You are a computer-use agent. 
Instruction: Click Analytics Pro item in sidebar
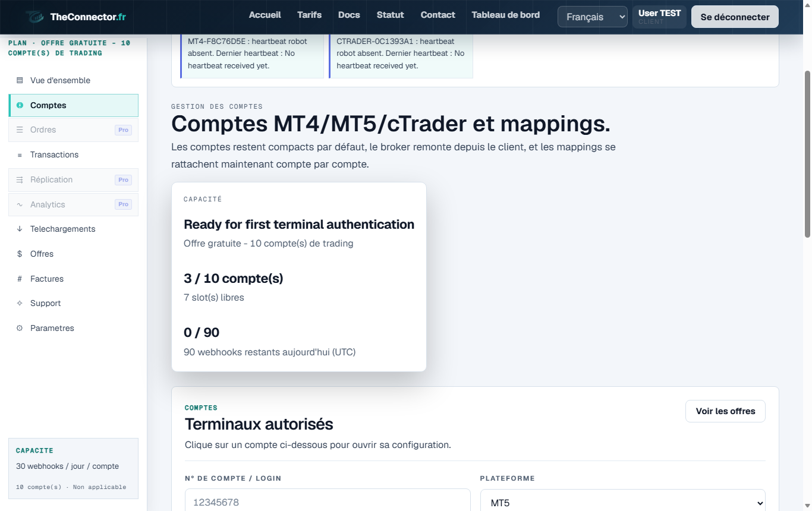[x=74, y=204]
